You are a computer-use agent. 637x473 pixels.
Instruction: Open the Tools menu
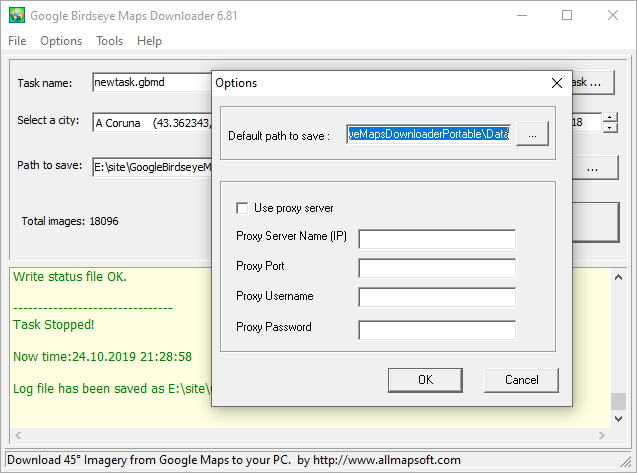[x=109, y=41]
